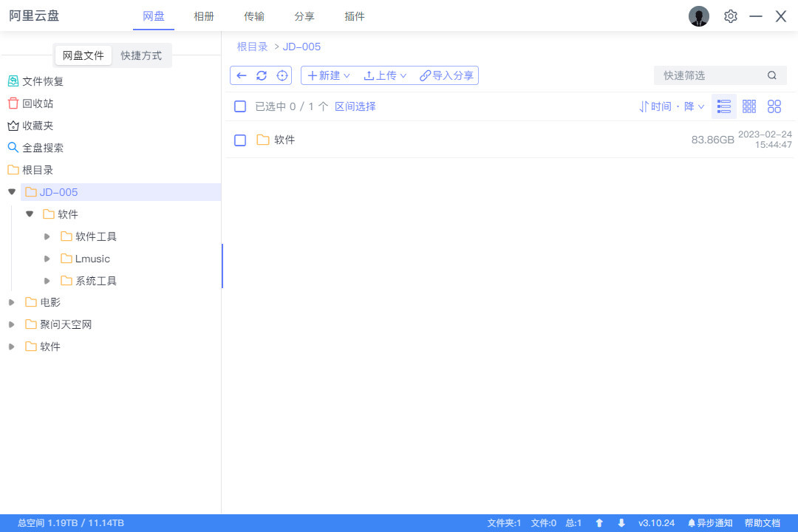The width and height of the screenshot is (798, 532).
Task: Select the 网盘文件 sidebar tab
Action: (x=83, y=55)
